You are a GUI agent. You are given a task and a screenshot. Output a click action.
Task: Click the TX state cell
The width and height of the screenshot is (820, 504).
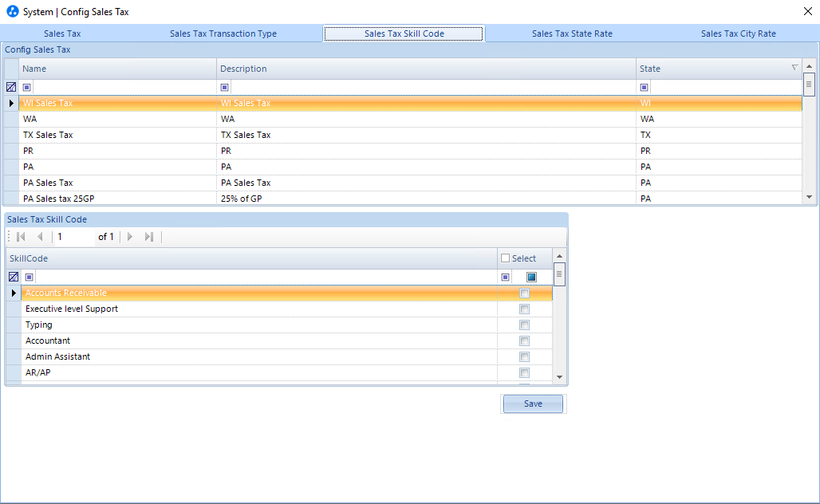719,135
